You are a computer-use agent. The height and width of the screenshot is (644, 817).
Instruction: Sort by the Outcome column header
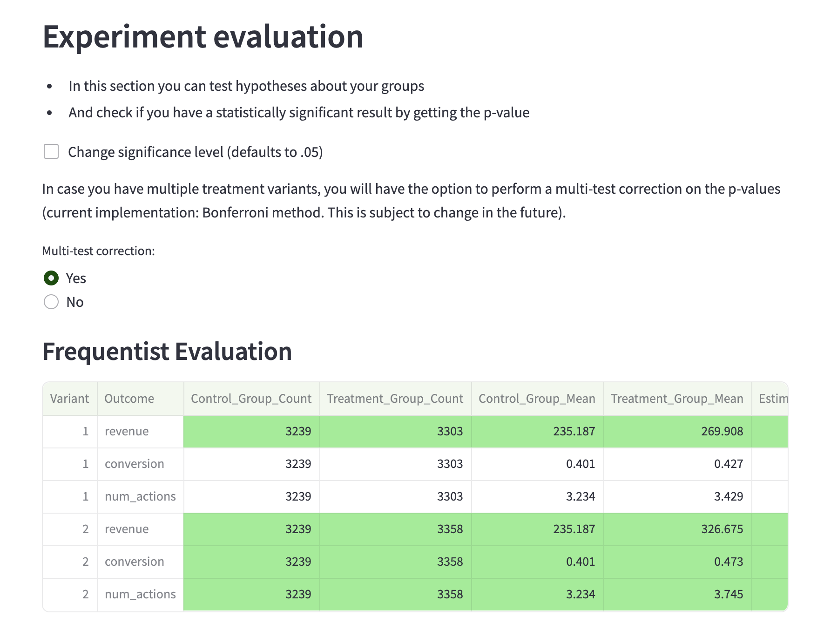pos(129,399)
